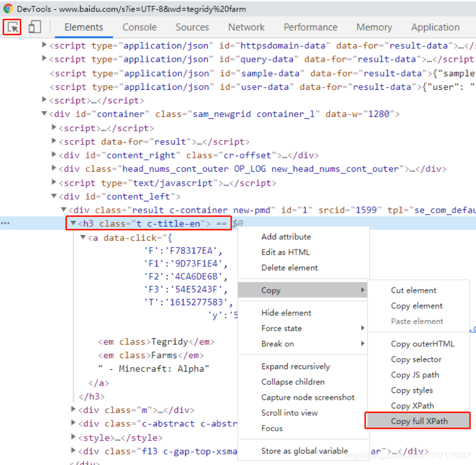Collapse the h3 c-title-en node
The image size is (476, 465).
(73, 223)
